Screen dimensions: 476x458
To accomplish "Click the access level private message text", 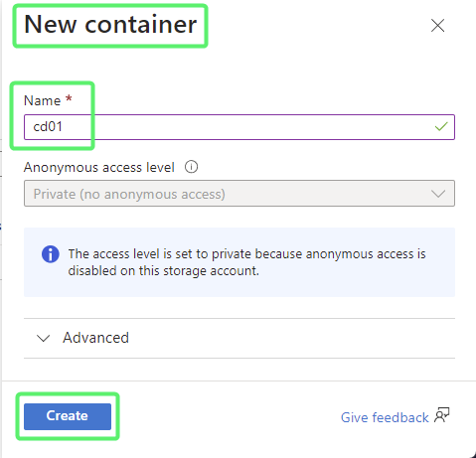I will 246,262.
